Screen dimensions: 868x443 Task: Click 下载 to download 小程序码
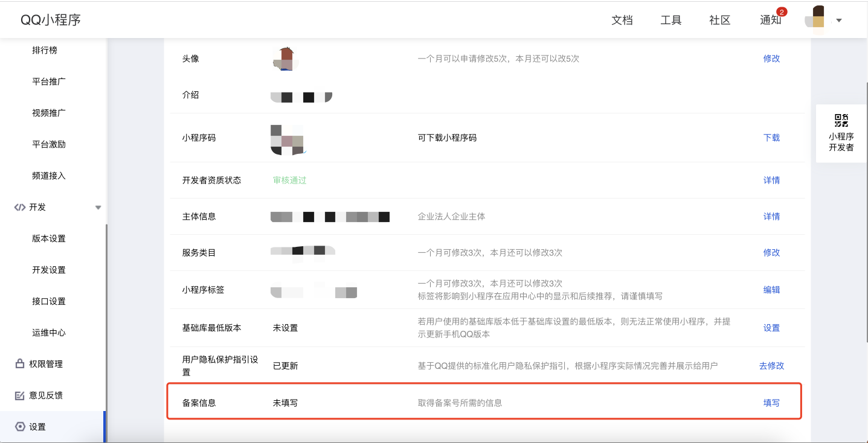771,138
